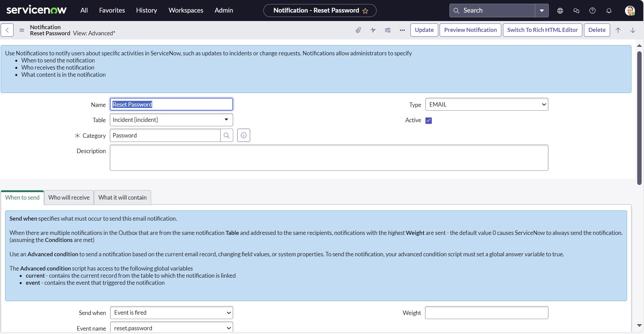This screenshot has width=644, height=334.
Task: Click the Update button
Action: click(424, 30)
